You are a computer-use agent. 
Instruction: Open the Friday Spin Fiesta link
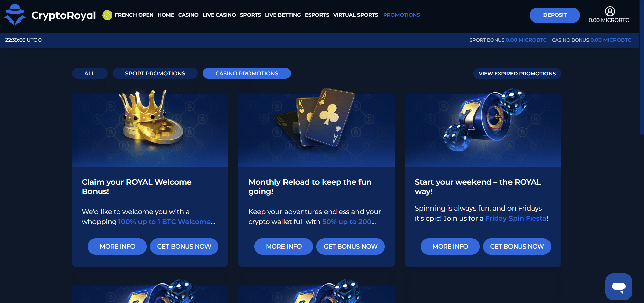pos(516,218)
